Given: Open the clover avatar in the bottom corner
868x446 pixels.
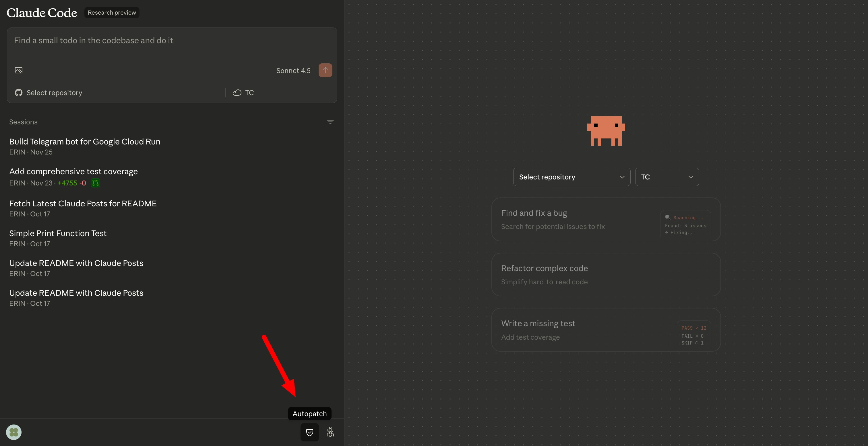Looking at the screenshot, I should pos(13,432).
